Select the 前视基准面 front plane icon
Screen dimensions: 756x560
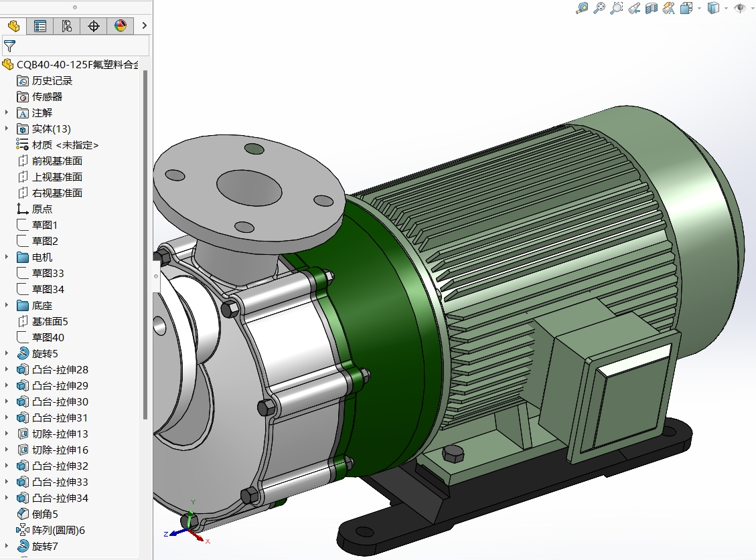click(x=23, y=161)
